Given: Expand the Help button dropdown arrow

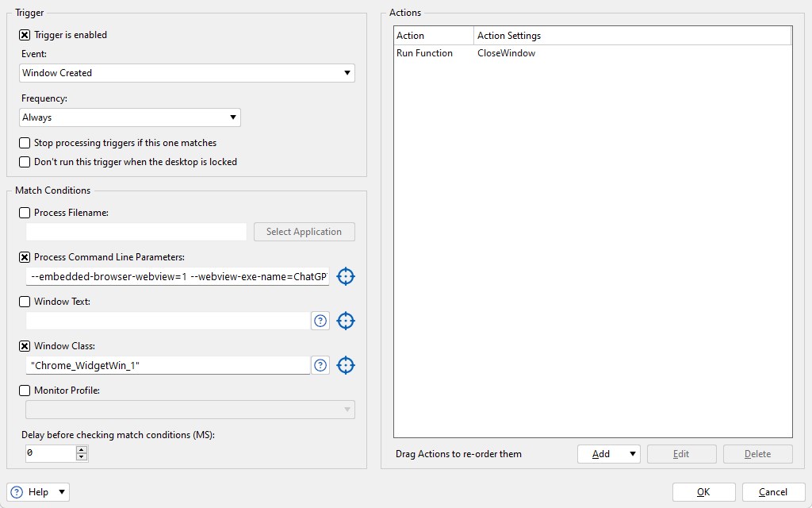Looking at the screenshot, I should pos(62,492).
